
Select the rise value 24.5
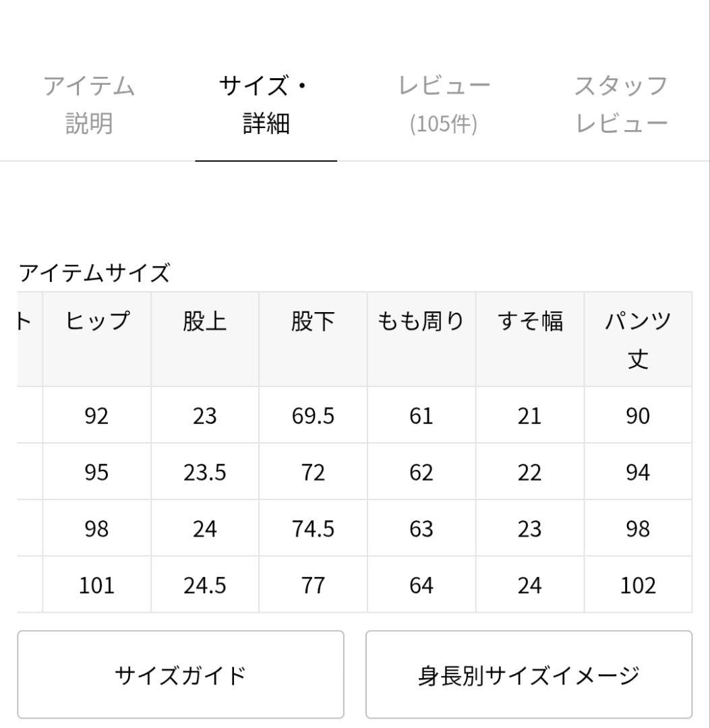click(204, 585)
